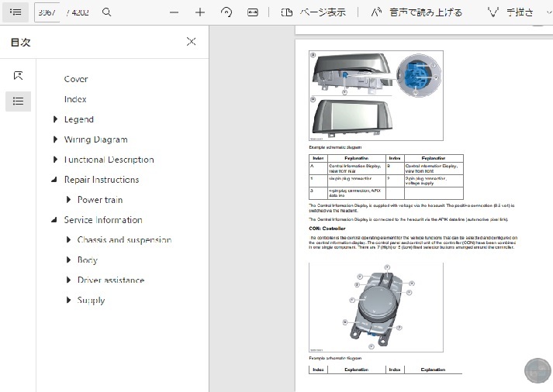The width and height of the screenshot is (553, 392).
Task: Expand the Legend section arrow
Action: 55,119
